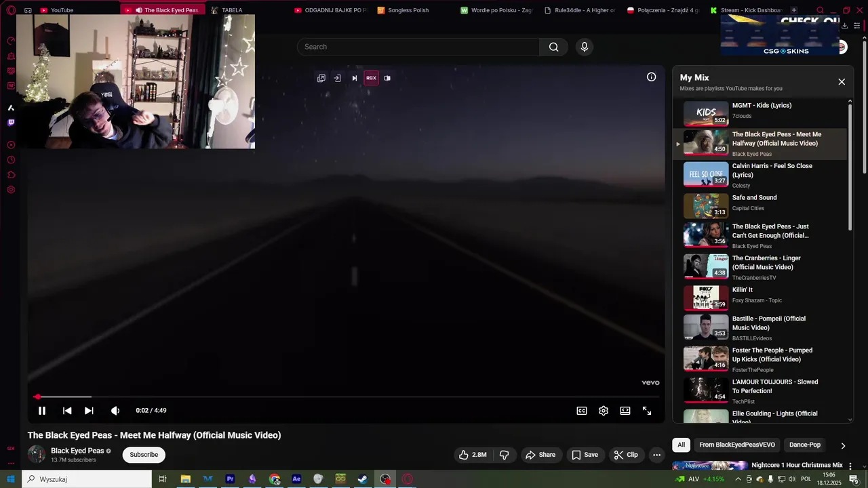Screen dimensions: 868x488
Task: Go to the previous video in player
Action: (67, 411)
